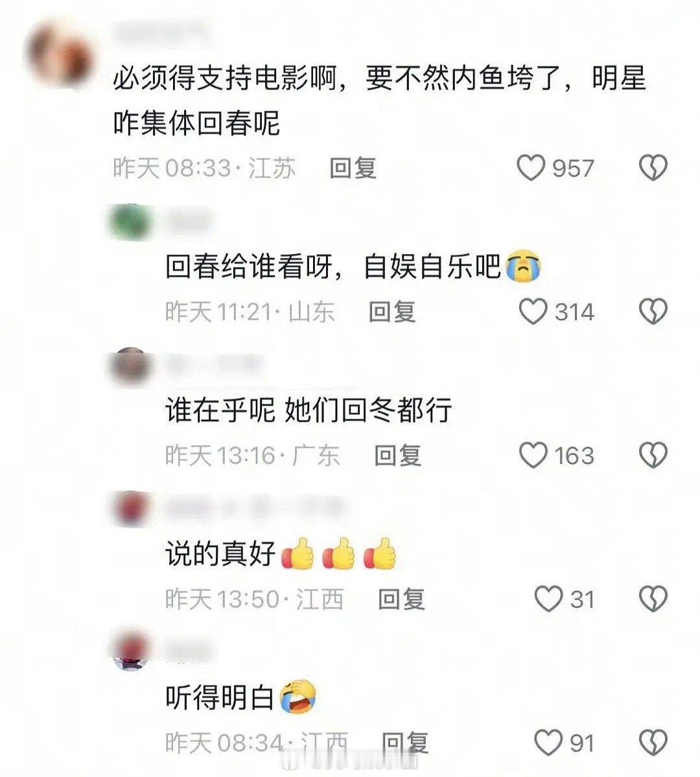Like the 她们回冬都行 comment
Viewport: 700px width, 777px height.
533,456
